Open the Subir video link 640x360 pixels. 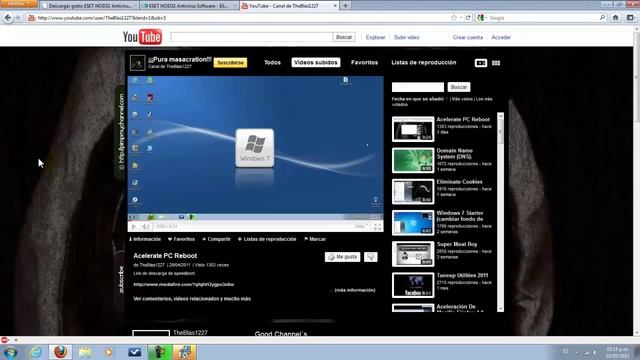tap(407, 37)
